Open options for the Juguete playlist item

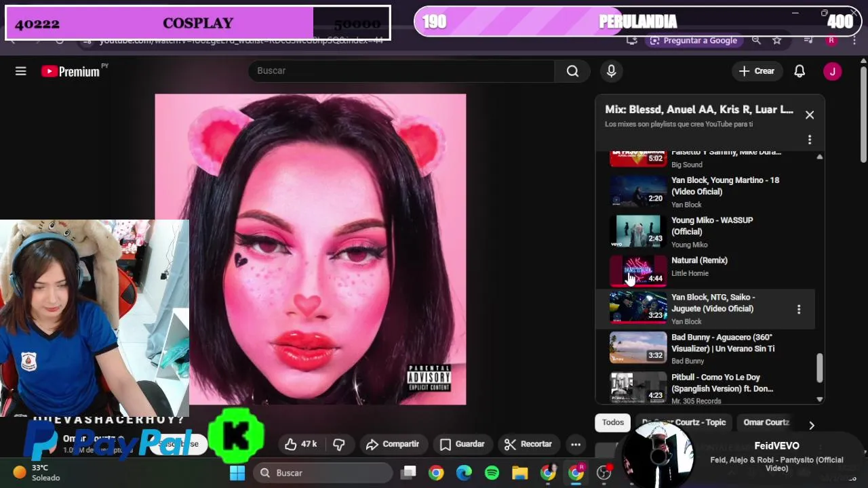point(799,309)
